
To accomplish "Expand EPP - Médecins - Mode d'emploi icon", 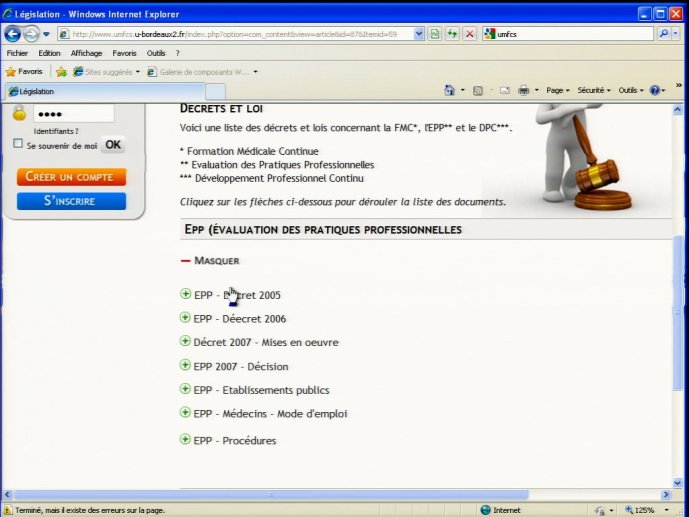I will 185,412.
